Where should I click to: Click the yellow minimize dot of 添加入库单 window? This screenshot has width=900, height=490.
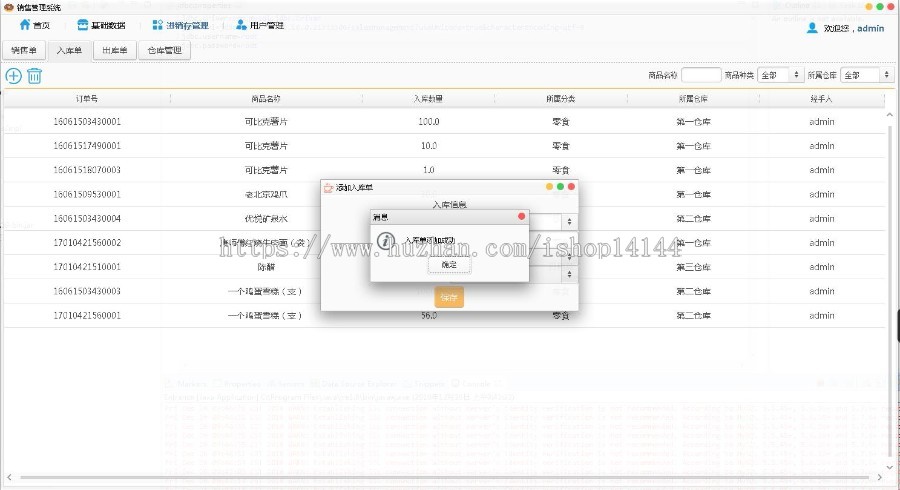[549, 186]
